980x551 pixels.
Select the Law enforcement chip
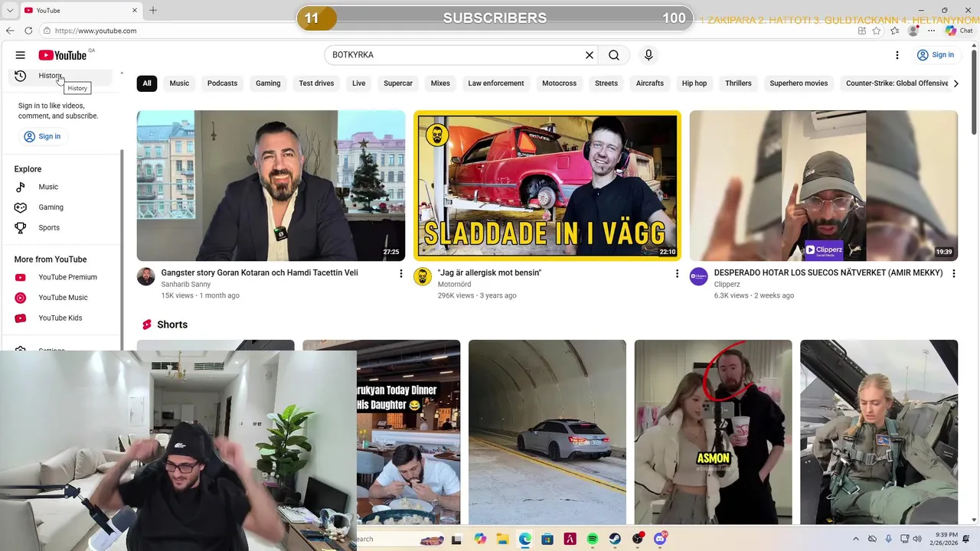click(496, 83)
